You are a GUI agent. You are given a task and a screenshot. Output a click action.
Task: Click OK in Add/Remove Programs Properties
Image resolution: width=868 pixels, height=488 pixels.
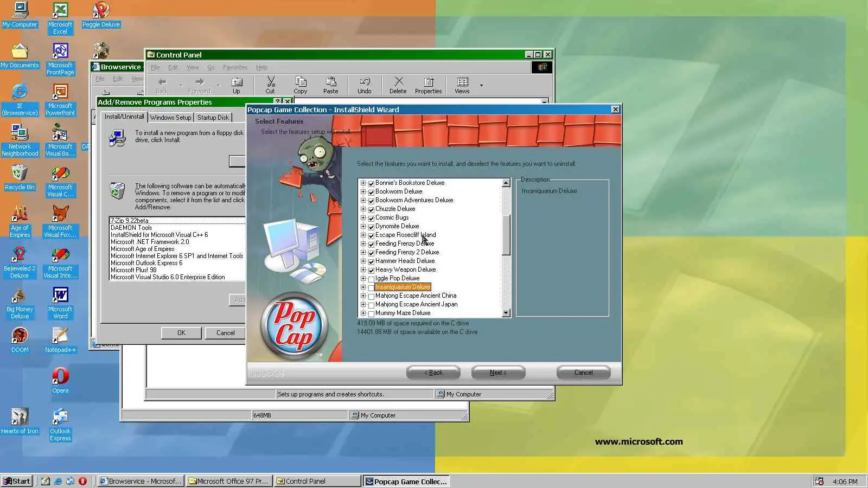pos(181,333)
